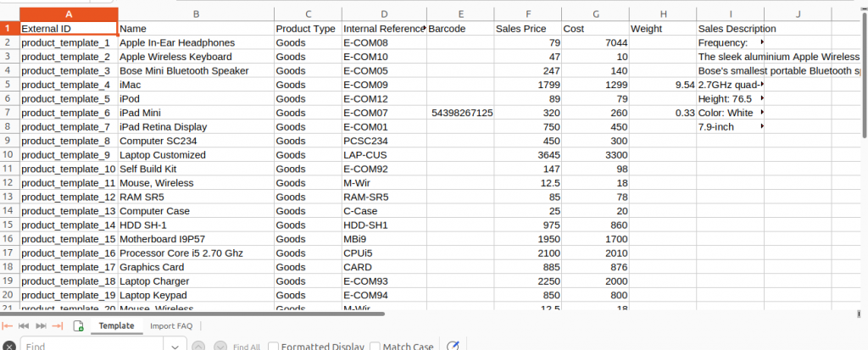The image size is (868, 350).
Task: Select column F header
Action: [528, 14]
